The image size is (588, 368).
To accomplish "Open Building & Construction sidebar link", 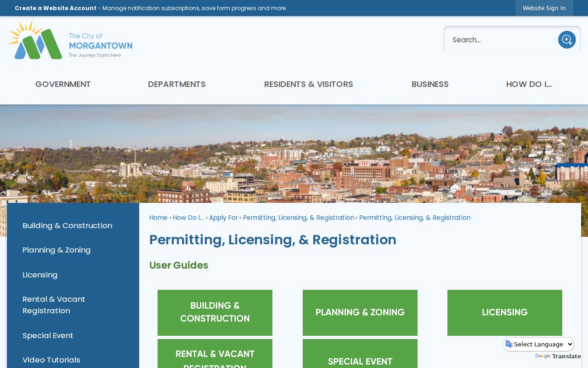I will point(68,225).
